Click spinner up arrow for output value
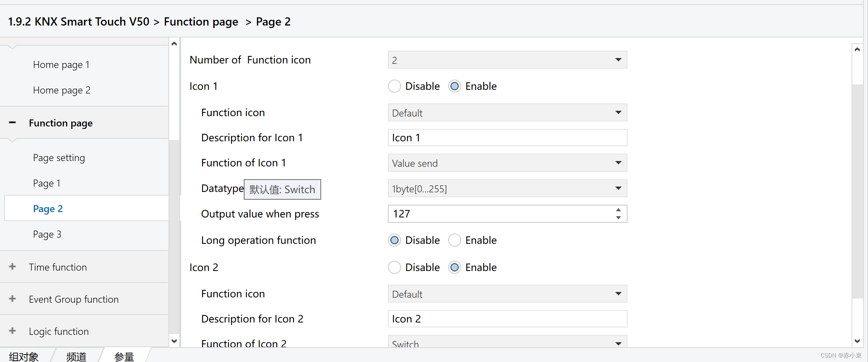This screenshot has width=868, height=362. pos(618,210)
